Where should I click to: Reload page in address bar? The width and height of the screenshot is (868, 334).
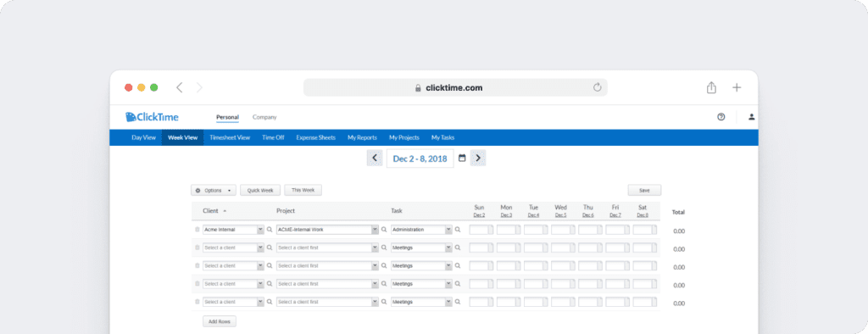tap(597, 87)
